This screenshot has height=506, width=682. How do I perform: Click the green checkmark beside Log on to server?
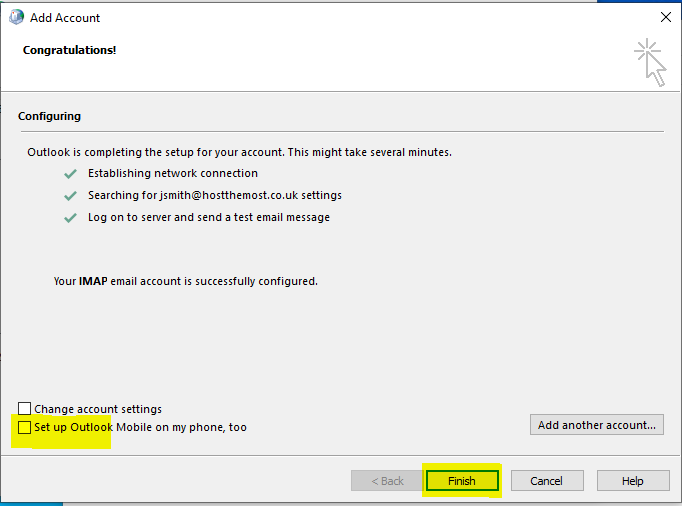point(70,217)
